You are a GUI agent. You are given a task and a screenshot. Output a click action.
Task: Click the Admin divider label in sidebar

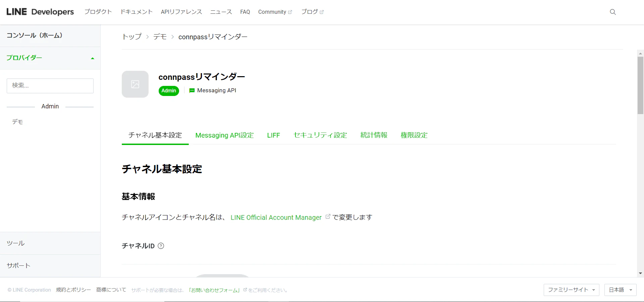[x=50, y=106]
